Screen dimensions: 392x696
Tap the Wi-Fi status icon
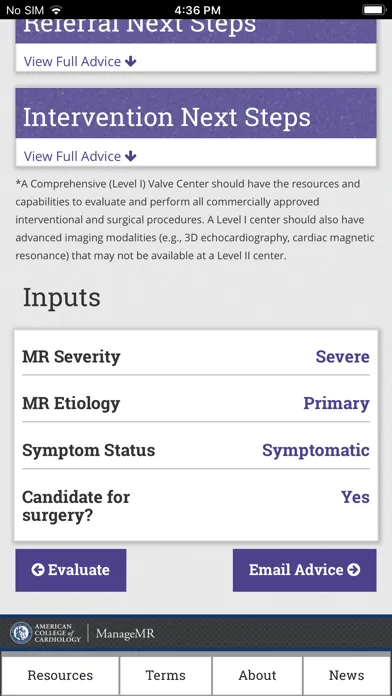(x=55, y=9)
